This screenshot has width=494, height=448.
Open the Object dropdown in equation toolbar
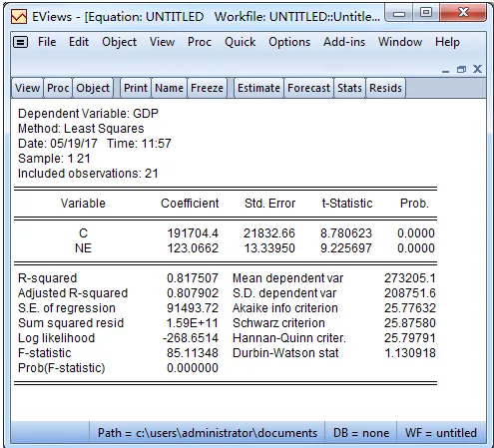click(93, 88)
